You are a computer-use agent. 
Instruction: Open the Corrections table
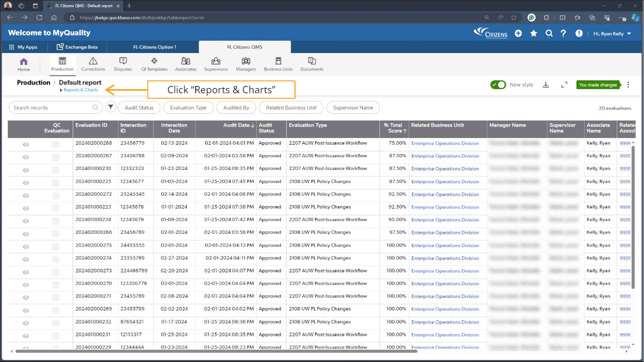[93, 64]
